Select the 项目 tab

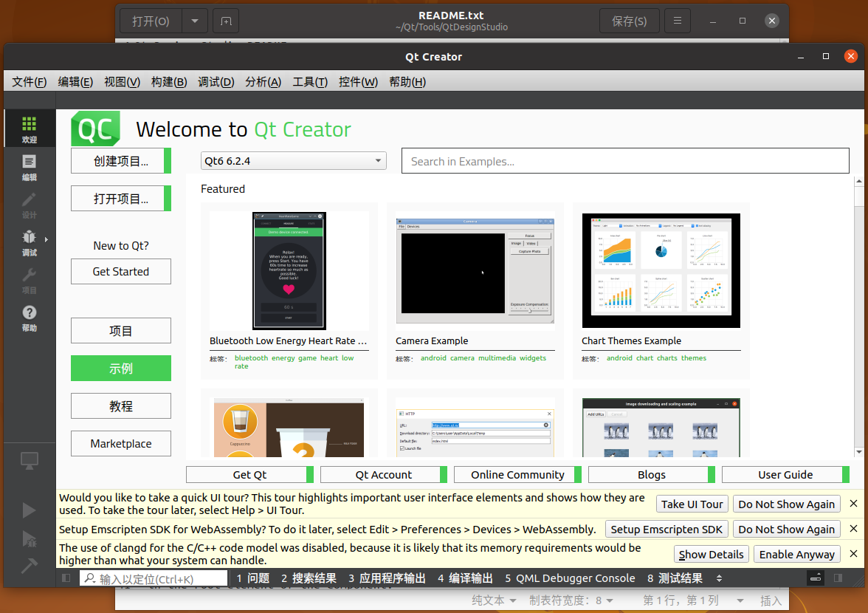(x=121, y=331)
